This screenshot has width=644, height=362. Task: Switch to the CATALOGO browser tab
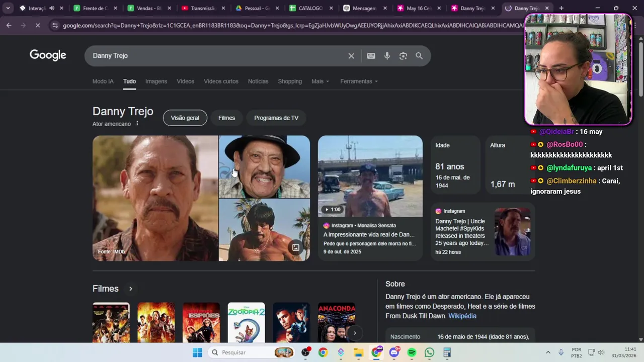coord(310,8)
